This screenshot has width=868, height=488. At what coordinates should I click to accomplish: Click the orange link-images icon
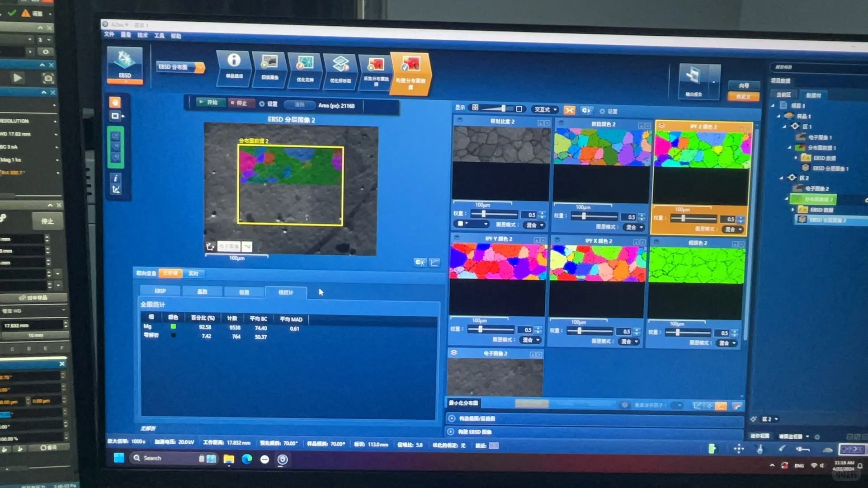[x=569, y=110]
